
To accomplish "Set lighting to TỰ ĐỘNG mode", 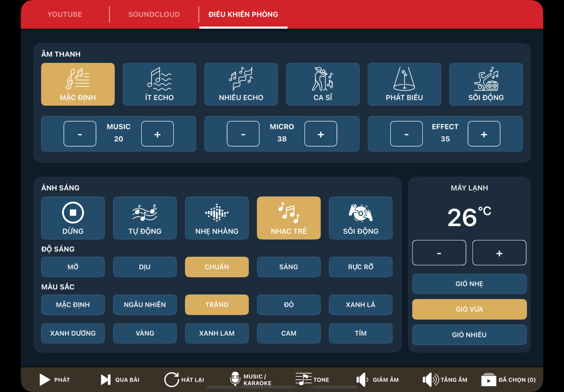I will (145, 218).
